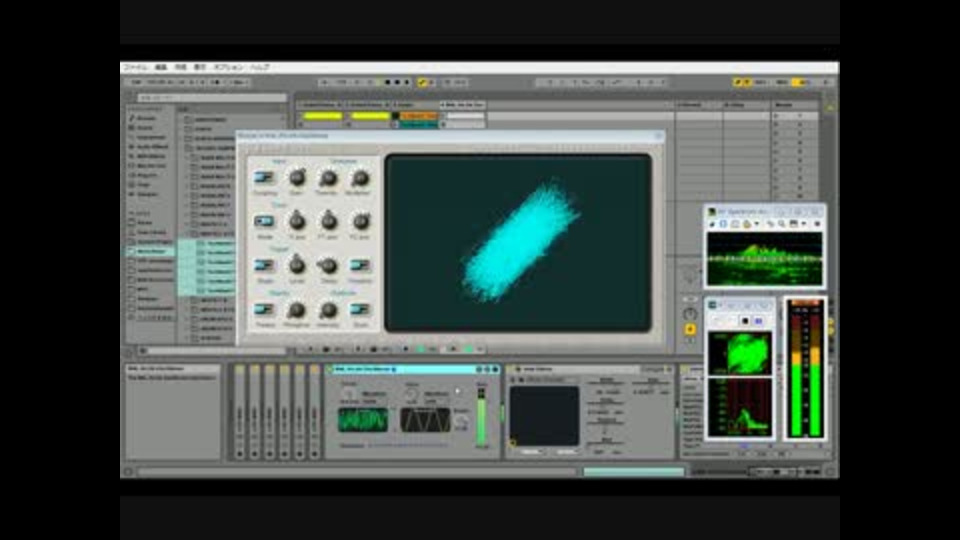Flip the Trigger Slope switch in Scope

[x=264, y=265]
